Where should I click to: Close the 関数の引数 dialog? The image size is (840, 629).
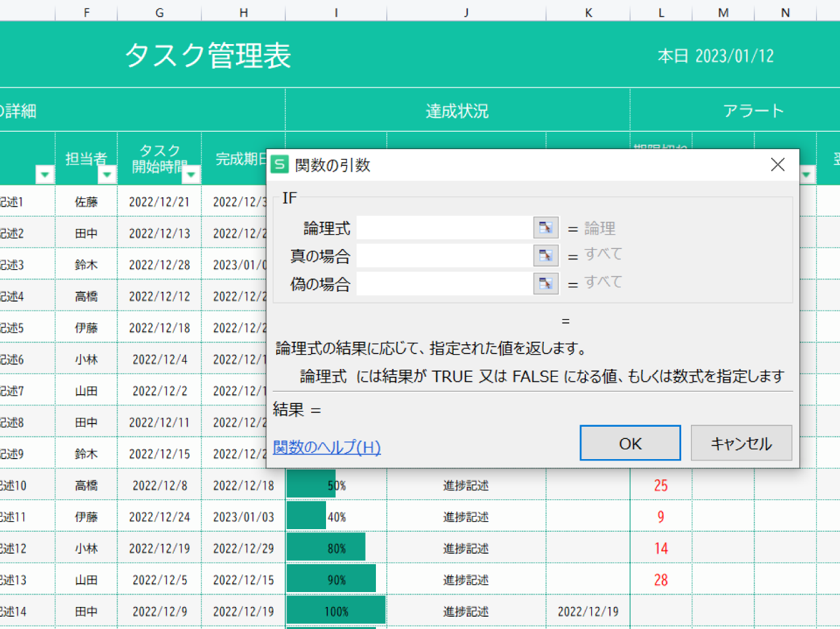click(778, 165)
